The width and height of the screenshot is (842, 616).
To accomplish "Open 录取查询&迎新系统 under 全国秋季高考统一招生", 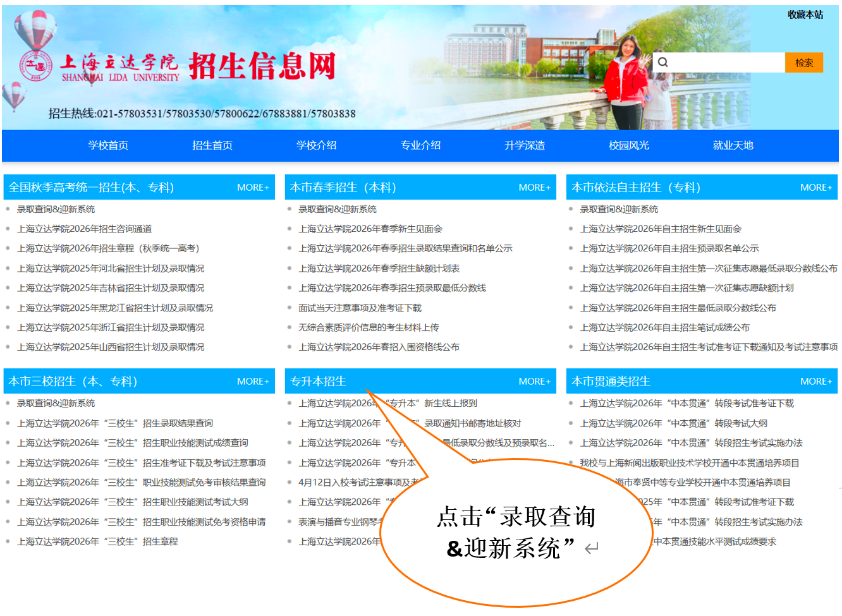I will (x=56, y=209).
